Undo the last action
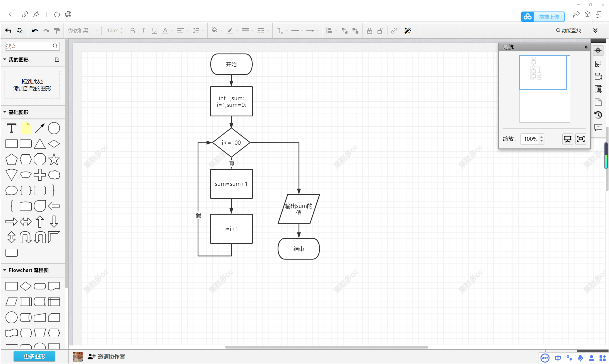This screenshot has height=364, width=609. pyautogui.click(x=35, y=30)
